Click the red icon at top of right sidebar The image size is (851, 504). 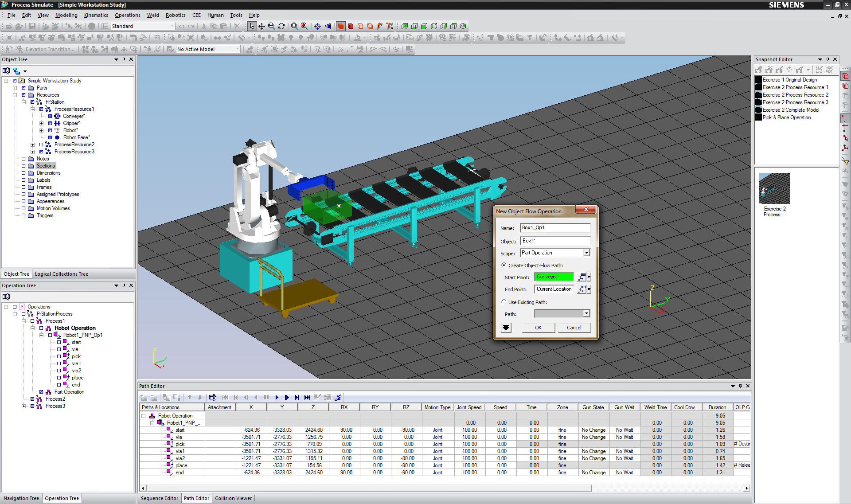click(845, 76)
